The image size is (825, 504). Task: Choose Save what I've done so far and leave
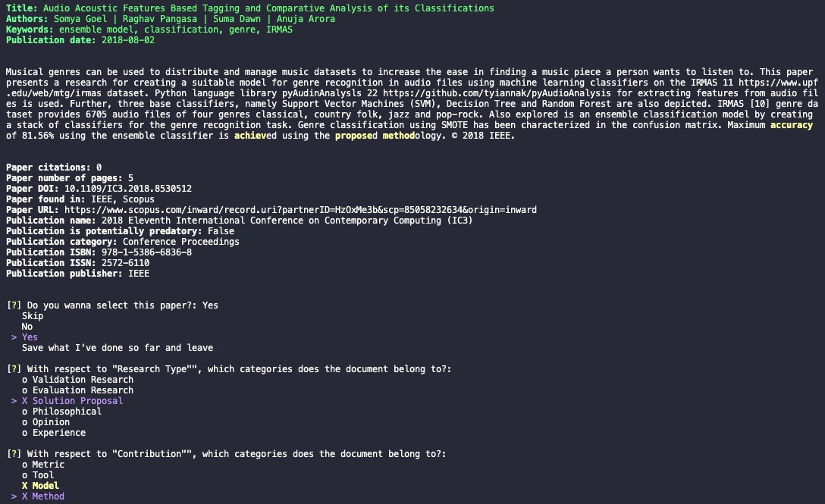pyautogui.click(x=118, y=347)
